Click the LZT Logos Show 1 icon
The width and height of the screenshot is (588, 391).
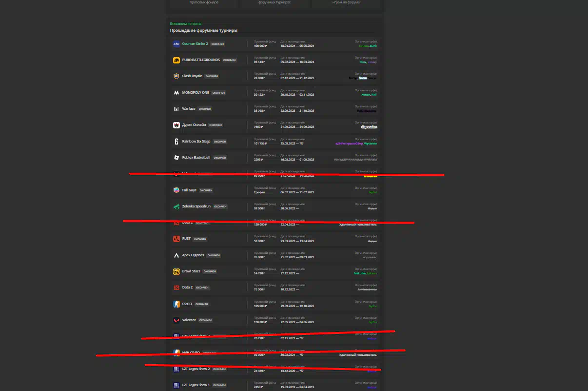176,385
